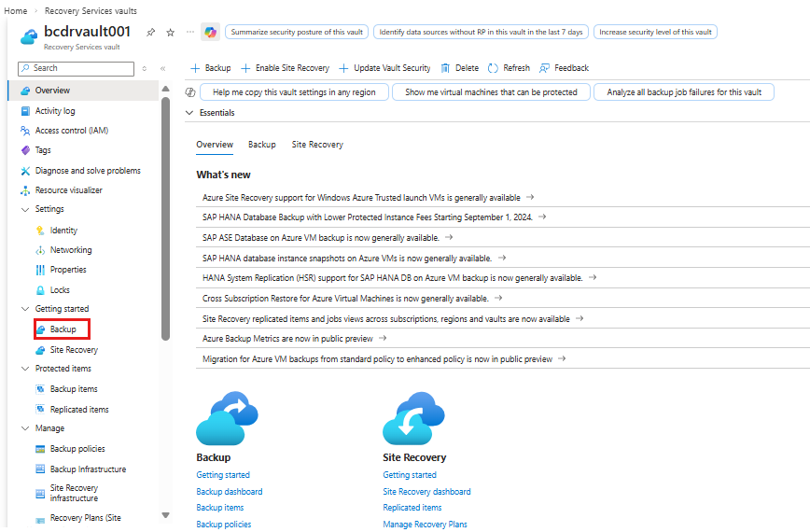The image size is (810, 532).
Task: Switch to the Overview tab
Action: 215,145
